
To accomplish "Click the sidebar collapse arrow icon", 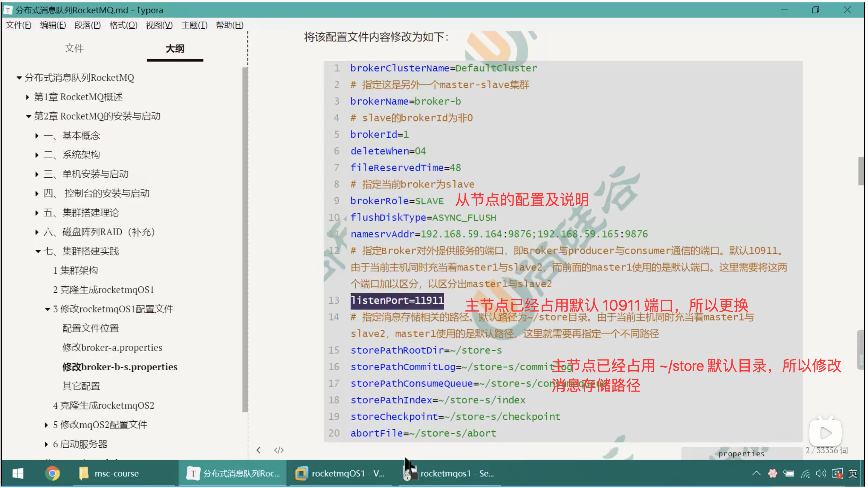I will click(259, 450).
